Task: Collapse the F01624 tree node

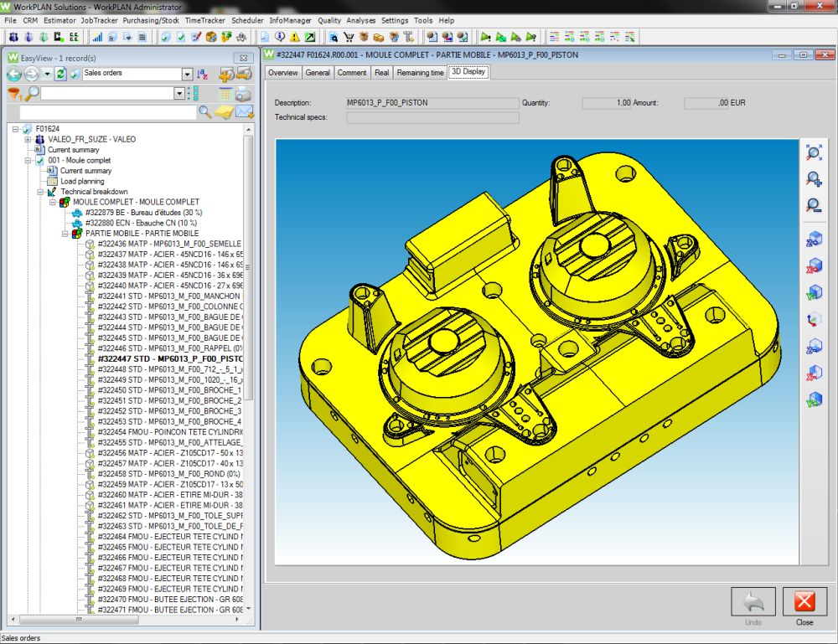Action: point(15,129)
